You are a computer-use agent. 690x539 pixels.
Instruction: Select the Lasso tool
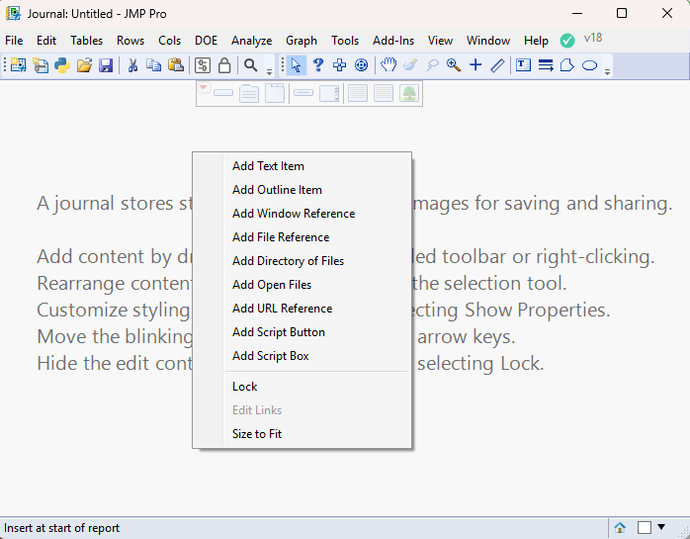point(432,65)
